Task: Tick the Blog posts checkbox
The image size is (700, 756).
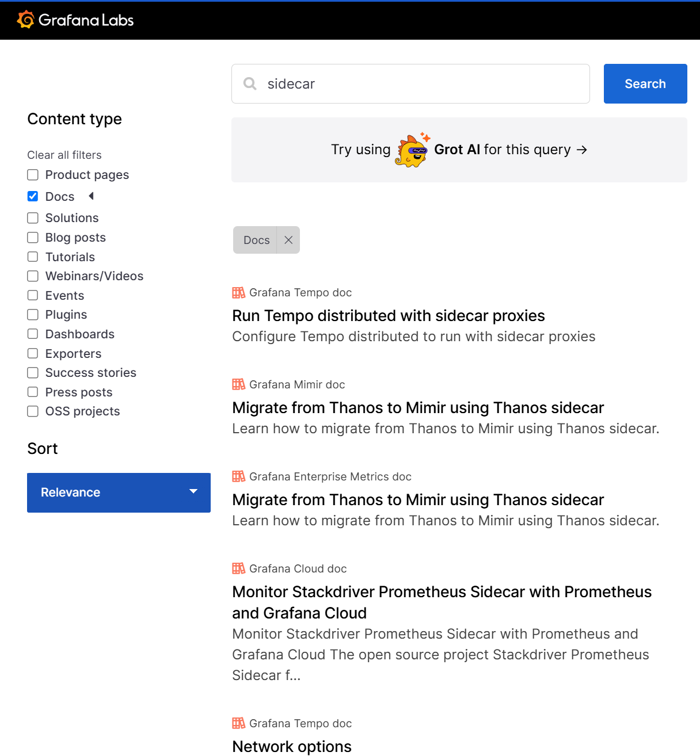Action: point(33,238)
